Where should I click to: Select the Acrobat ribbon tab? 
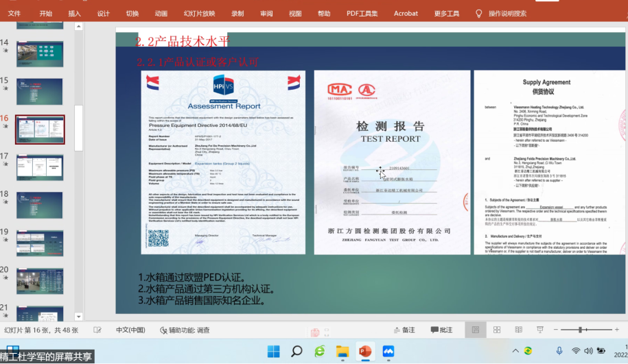[406, 14]
